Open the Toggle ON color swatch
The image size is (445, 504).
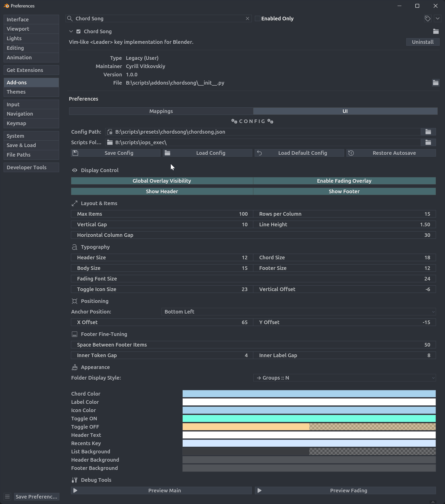pyautogui.click(x=309, y=418)
